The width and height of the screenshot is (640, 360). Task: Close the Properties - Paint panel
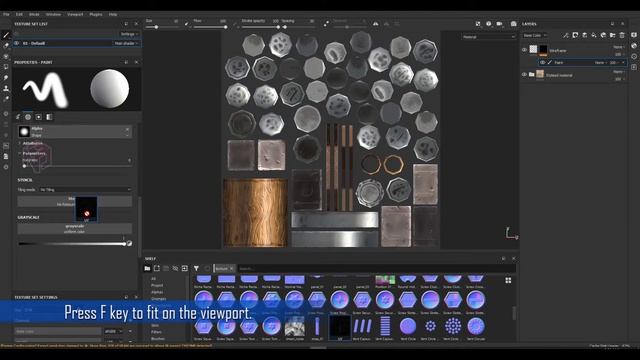136,62
